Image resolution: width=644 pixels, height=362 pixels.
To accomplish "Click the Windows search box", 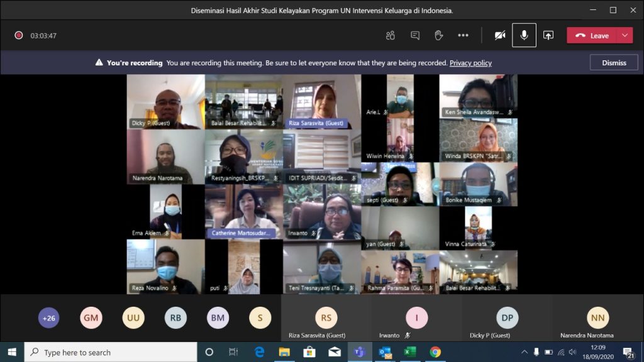I will click(111, 352).
